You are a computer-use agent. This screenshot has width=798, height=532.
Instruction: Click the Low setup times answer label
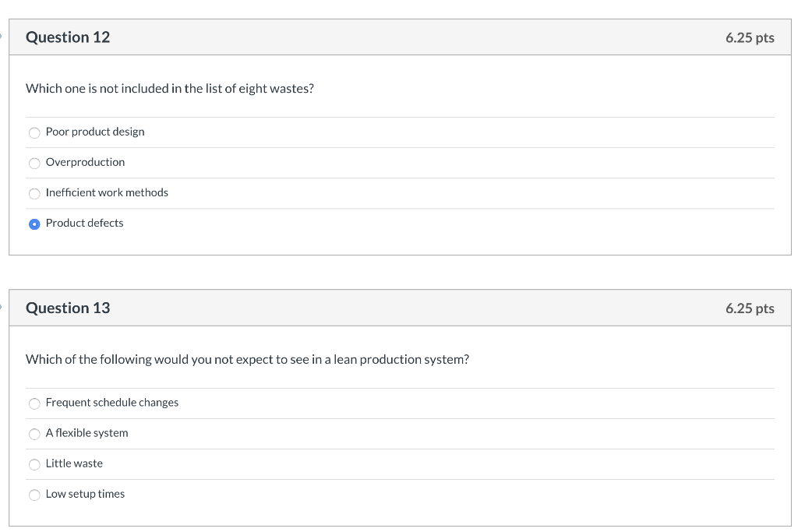pos(85,494)
